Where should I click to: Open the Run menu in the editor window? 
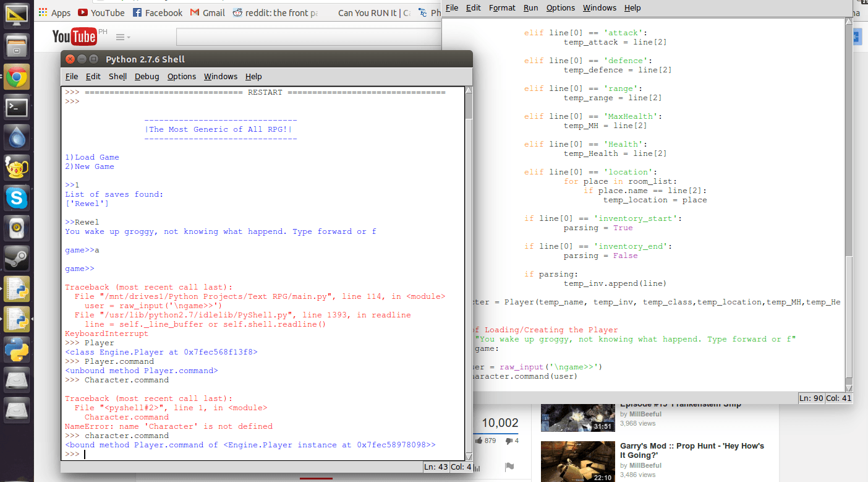530,8
